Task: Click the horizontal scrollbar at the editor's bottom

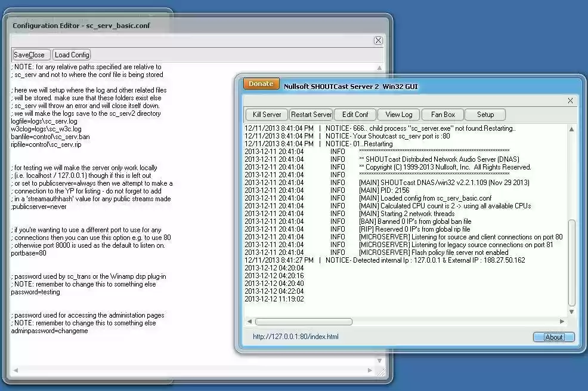Action: (x=179, y=371)
